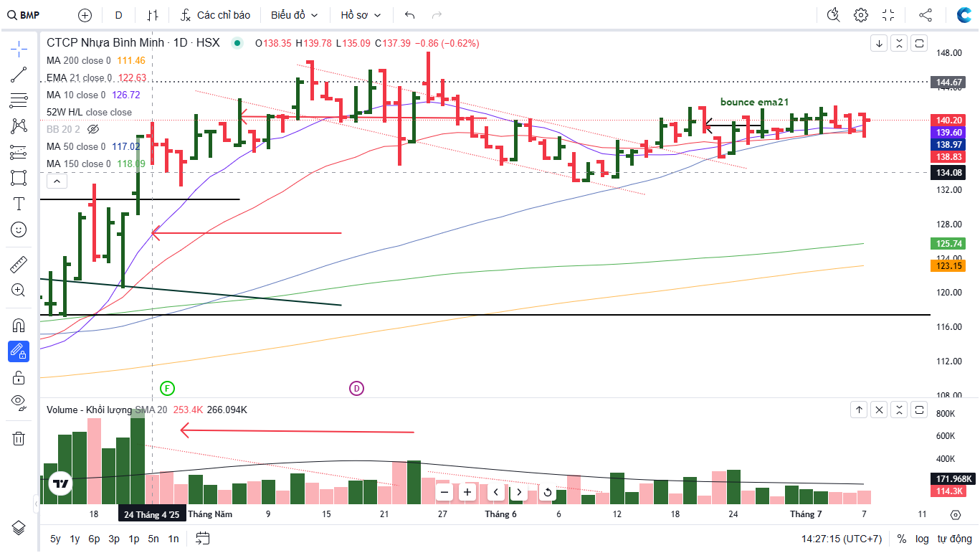Select the ruler measure tool
980x553 pixels.
[x=19, y=265]
